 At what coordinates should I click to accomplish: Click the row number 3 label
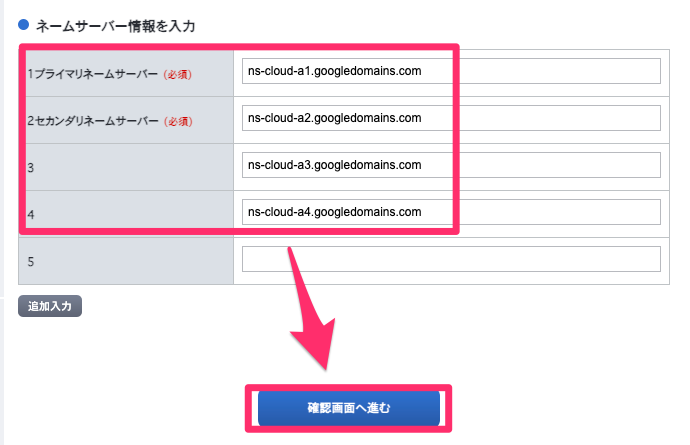click(31, 168)
